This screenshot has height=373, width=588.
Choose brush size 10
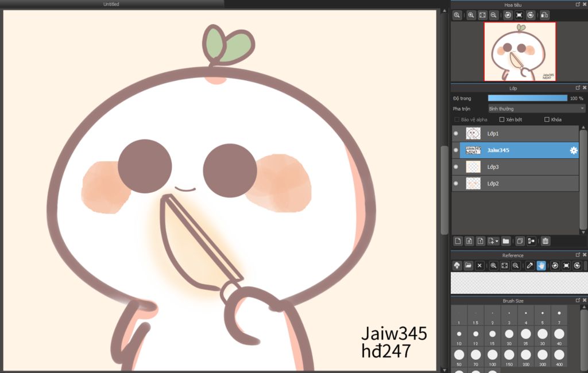[459, 336]
